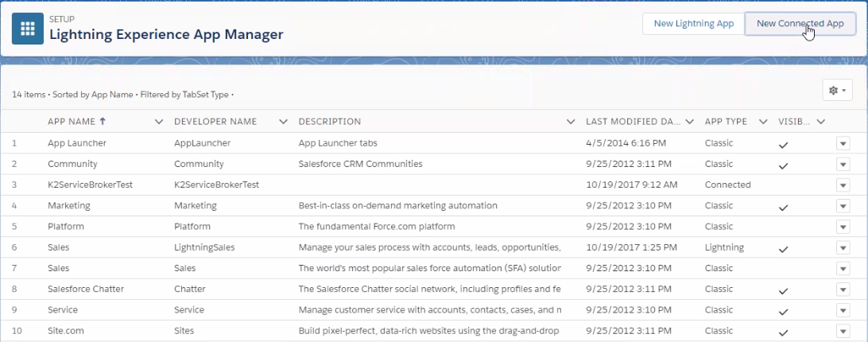Open row action menu for App Launcher
Screen dimensions: 868x342
[x=843, y=143]
